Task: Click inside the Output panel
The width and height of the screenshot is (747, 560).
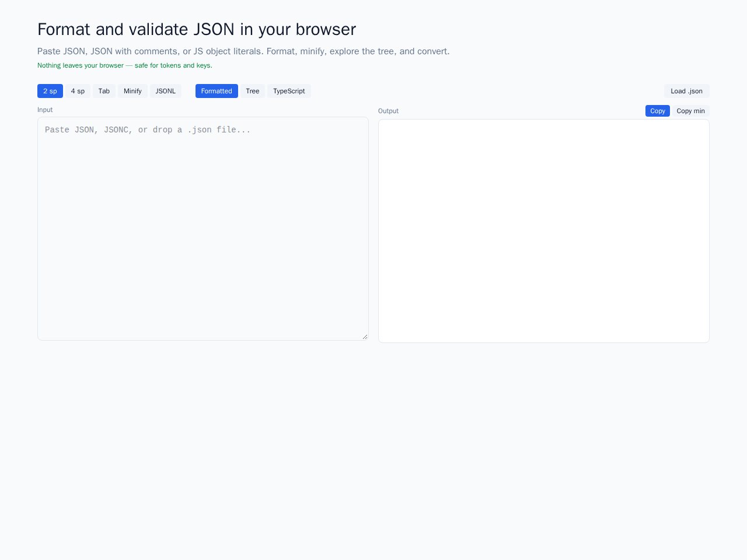Action: [544, 231]
